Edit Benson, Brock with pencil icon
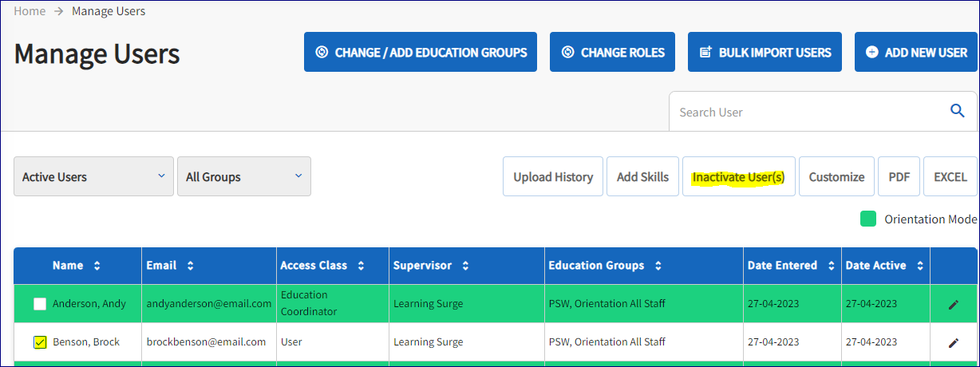Viewport: 980px width, 367px height. coord(953,342)
